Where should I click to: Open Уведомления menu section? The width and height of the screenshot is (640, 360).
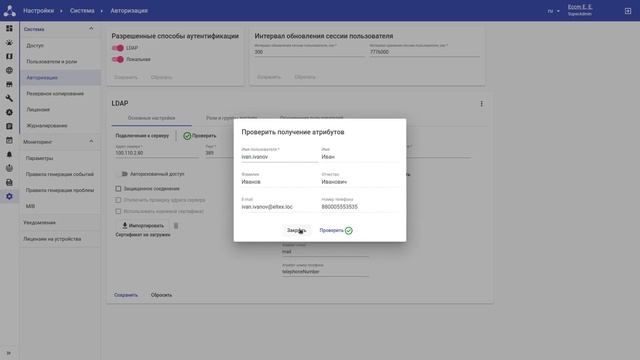(x=60, y=222)
